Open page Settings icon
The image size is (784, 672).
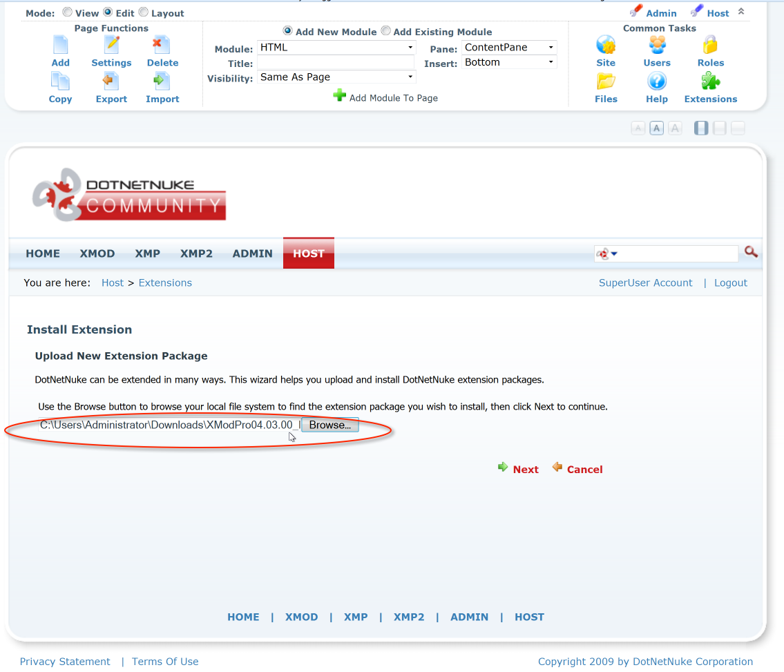[x=111, y=45]
